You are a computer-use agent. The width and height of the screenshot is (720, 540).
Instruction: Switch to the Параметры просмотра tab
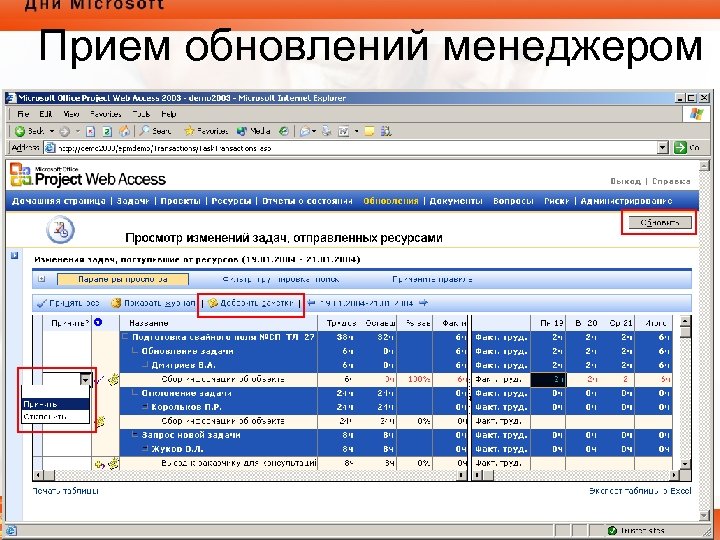[123, 279]
